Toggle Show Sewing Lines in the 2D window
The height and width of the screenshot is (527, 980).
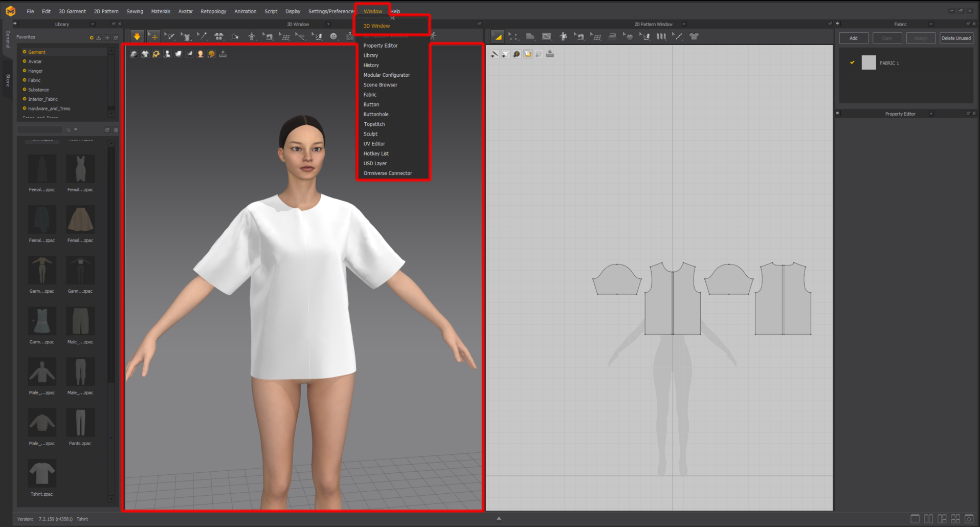tap(495, 54)
